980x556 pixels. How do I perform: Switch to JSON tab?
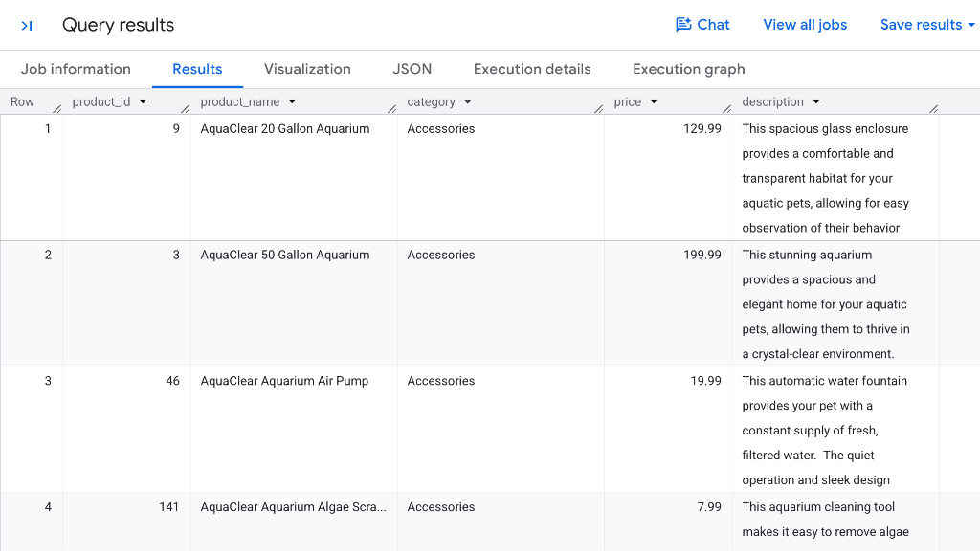412,69
